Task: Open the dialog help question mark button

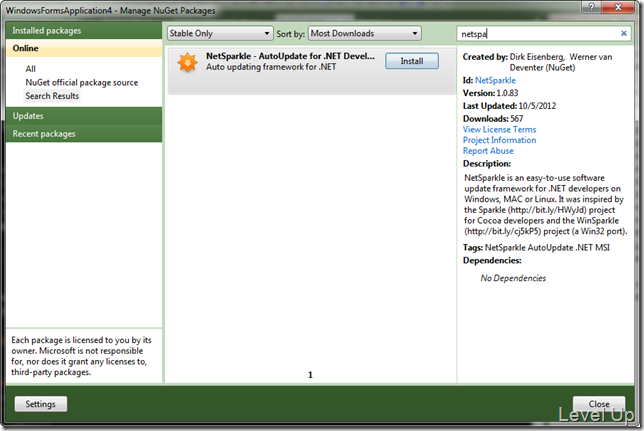Action: (x=591, y=7)
